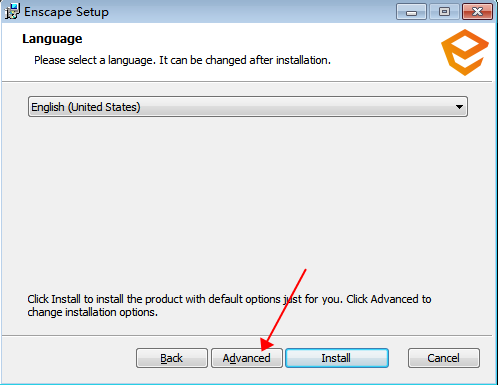Minimize the Enscape Setup window
The height and width of the screenshot is (385, 498).
click(x=411, y=12)
